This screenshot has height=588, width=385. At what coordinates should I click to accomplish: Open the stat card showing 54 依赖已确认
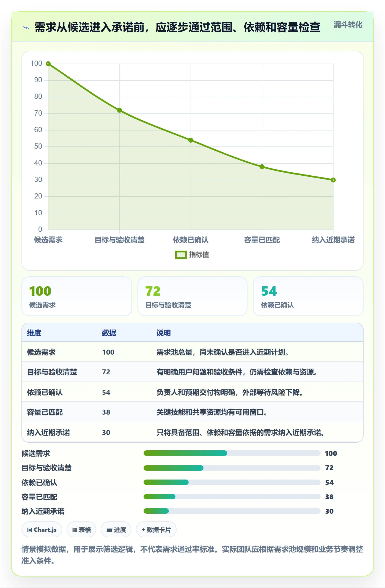308,296
